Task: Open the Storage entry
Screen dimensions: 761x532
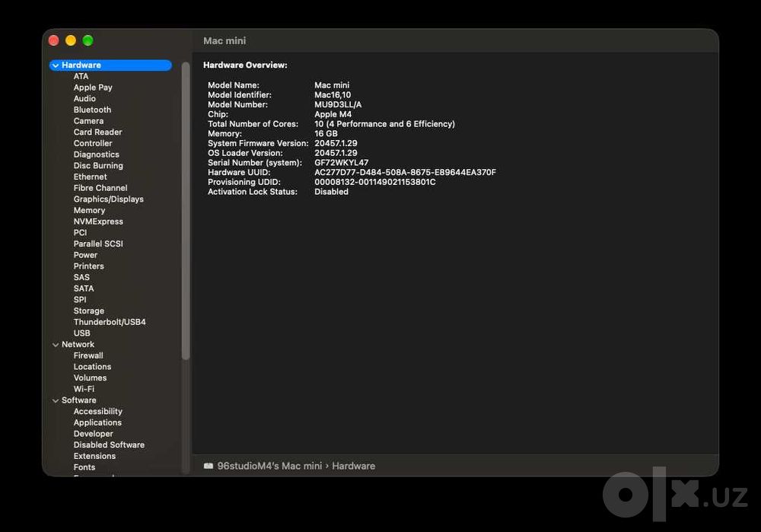Action: point(89,311)
